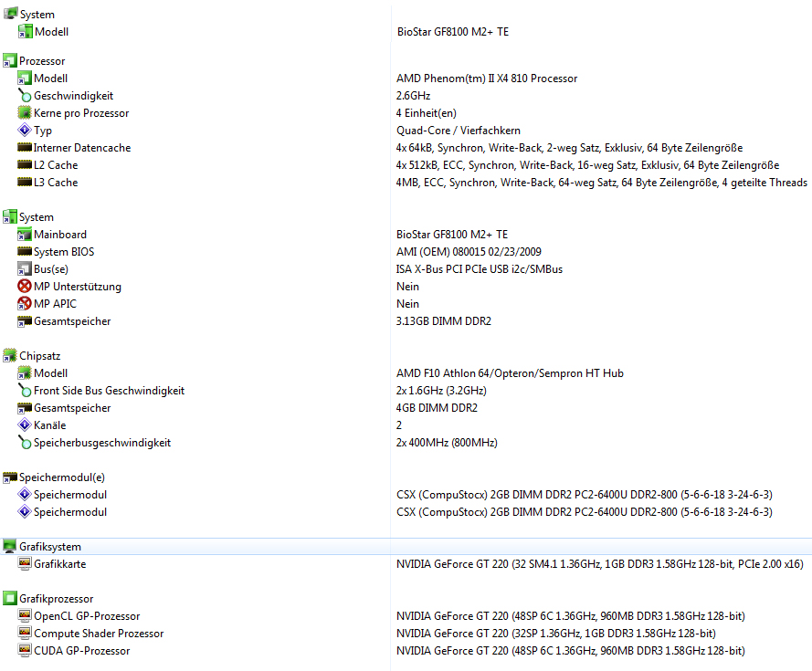812x671 pixels.
Task: Click the diamond icon beside Kanäle
Action: tap(25, 425)
